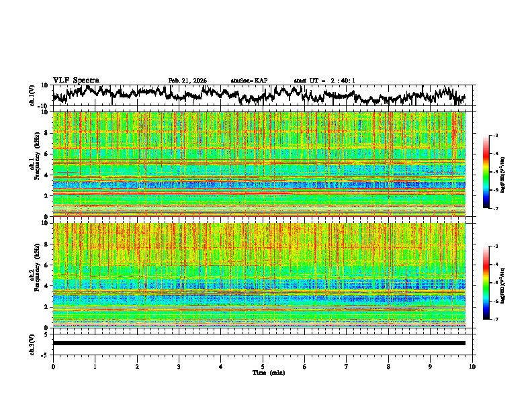Click the "-3" tick on ch.1 colorbar
This screenshot has height=411, width=532.
click(x=496, y=136)
